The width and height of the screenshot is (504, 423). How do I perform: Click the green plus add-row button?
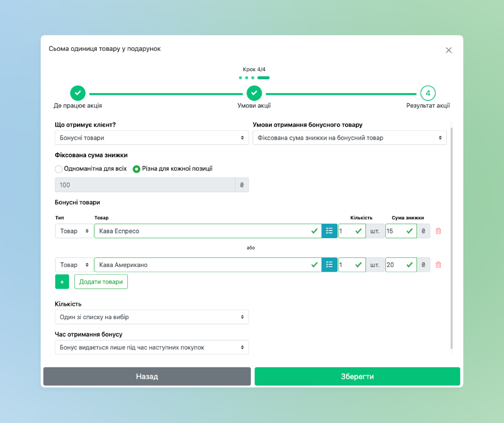(62, 281)
